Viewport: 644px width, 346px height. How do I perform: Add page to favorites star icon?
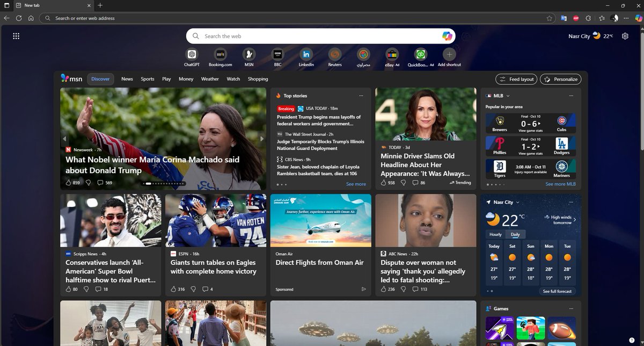pos(550,18)
